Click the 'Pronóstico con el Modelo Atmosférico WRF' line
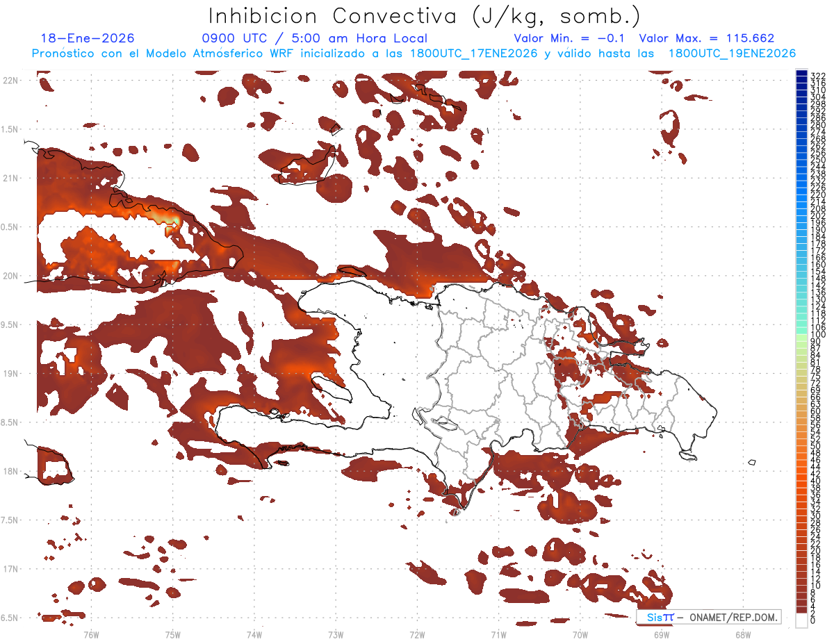834x644 pixels. [414, 53]
